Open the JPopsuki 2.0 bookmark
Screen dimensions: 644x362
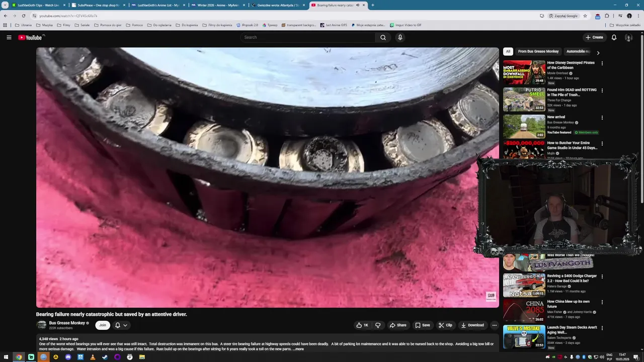coord(247,25)
